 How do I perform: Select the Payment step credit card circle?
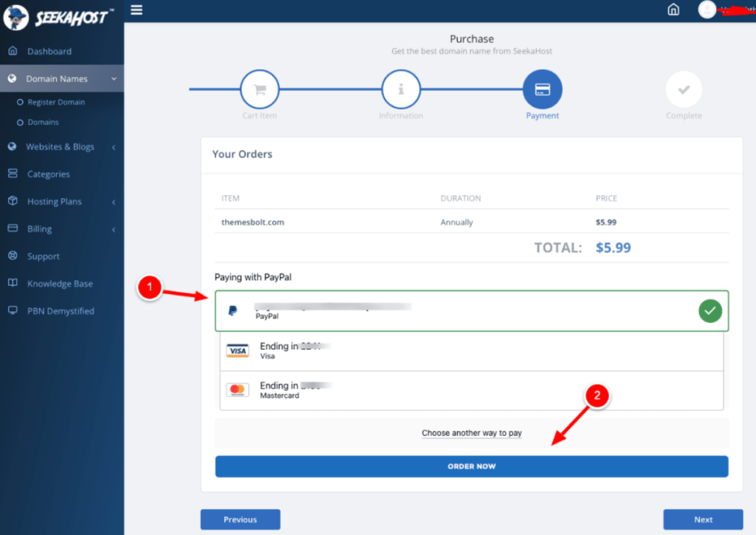pos(543,89)
